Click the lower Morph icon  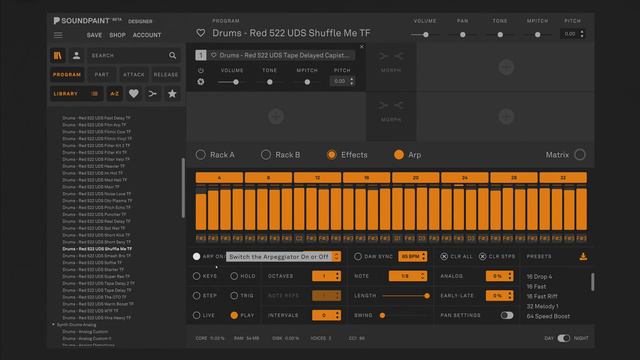391,106
